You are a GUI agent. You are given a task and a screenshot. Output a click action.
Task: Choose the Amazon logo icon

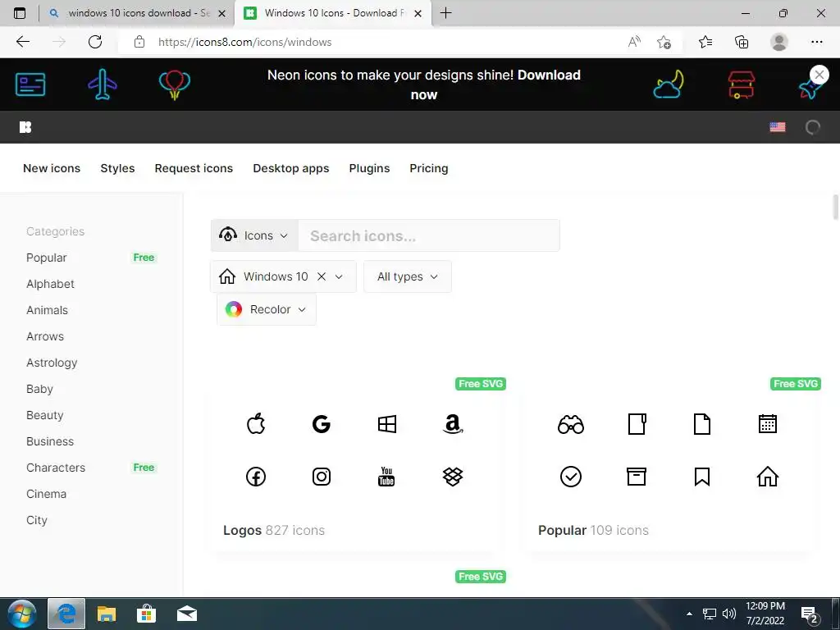click(453, 424)
